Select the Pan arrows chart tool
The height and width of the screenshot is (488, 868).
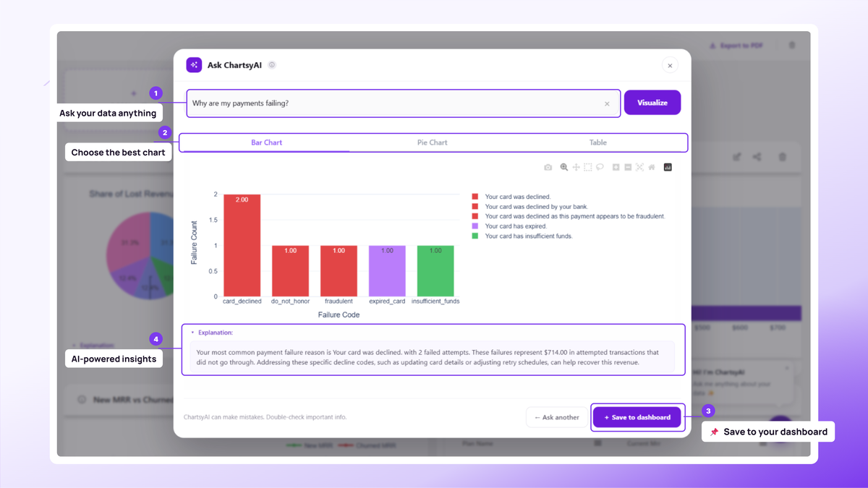coord(576,167)
